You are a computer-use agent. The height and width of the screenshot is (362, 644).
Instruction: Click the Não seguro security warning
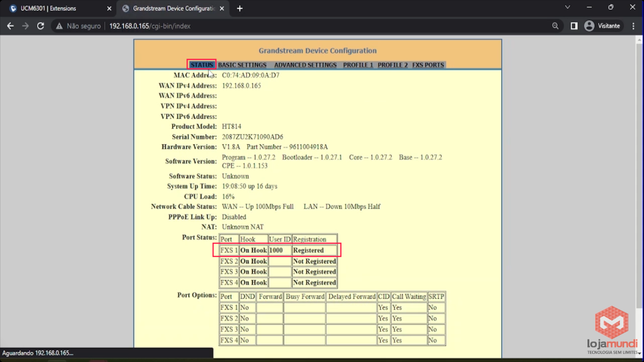78,26
